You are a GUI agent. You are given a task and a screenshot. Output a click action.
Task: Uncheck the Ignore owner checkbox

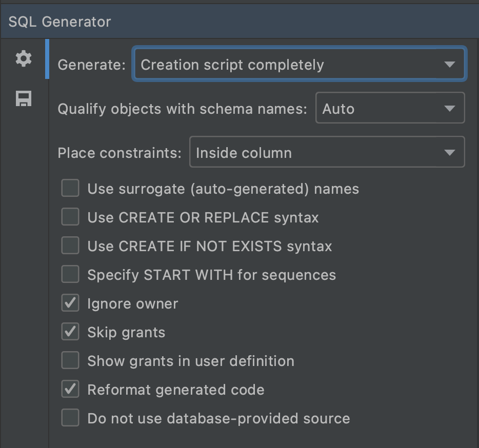pyautogui.click(x=70, y=303)
